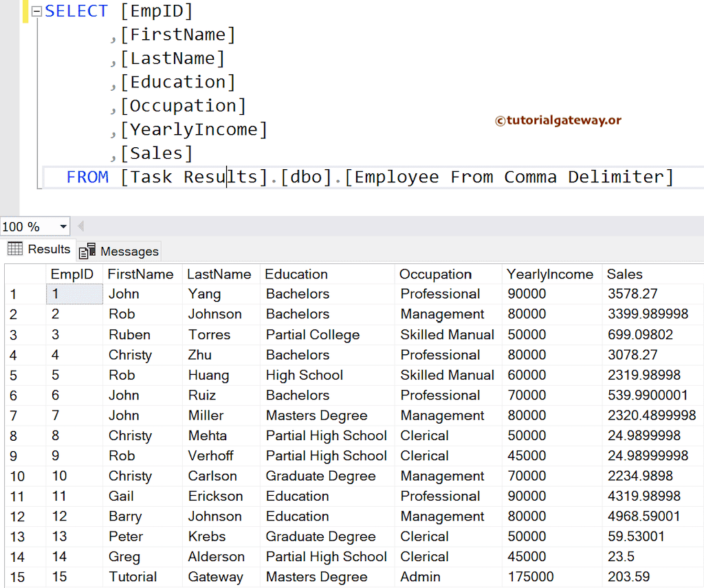Click the select-all corner cell of grid
This screenshot has width=704, height=588.
(25, 274)
